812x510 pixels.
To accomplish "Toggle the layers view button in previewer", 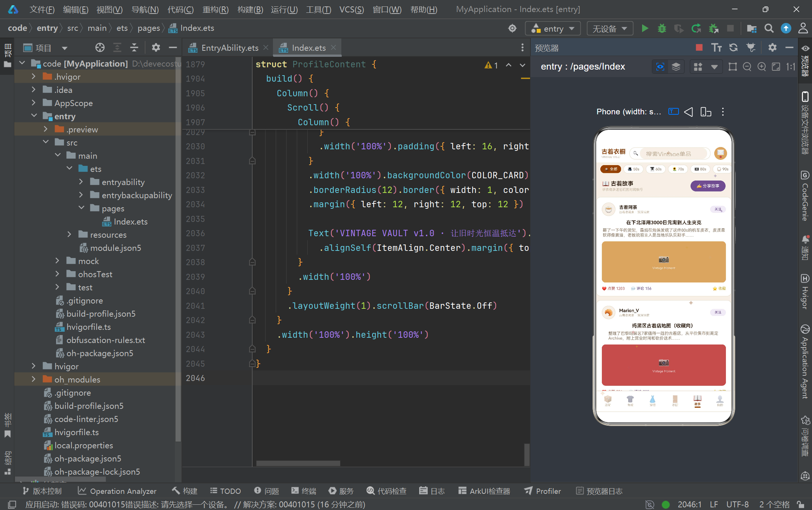I will click(x=676, y=67).
